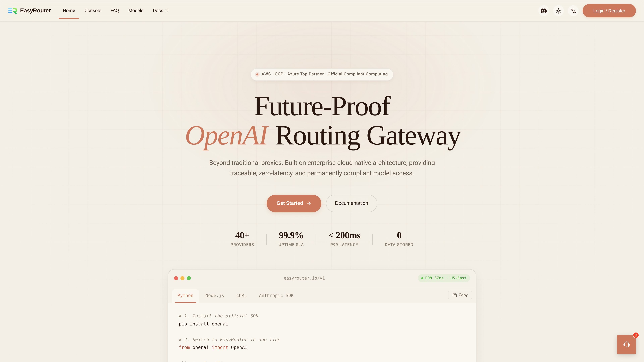The width and height of the screenshot is (644, 362).
Task: Click the Login / Register button
Action: tap(609, 11)
